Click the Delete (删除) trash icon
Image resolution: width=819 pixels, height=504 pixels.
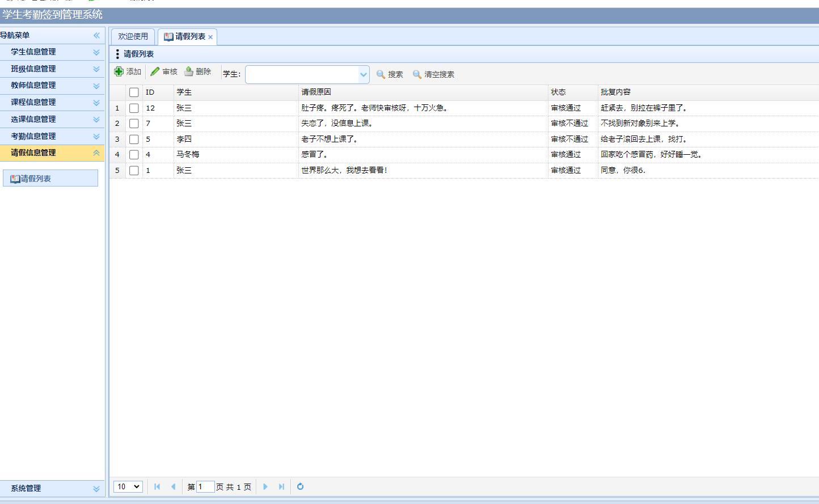point(189,71)
